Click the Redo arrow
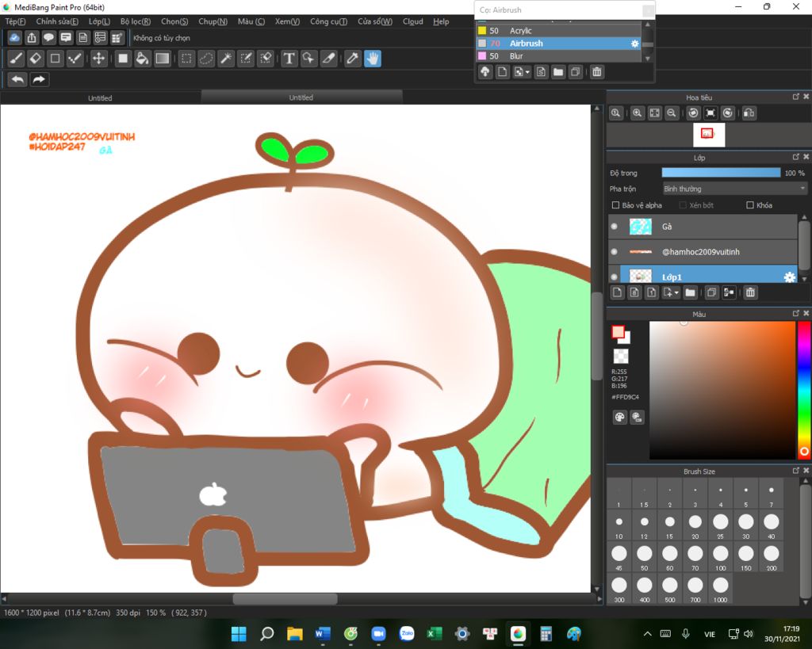Screen dimensions: 812x649 (39, 80)
